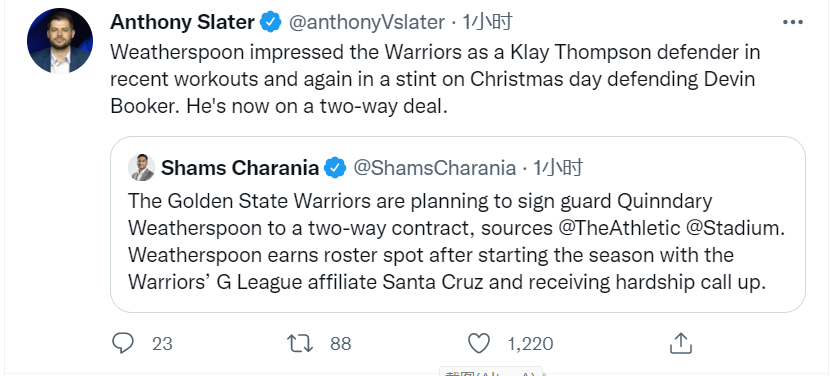
Task: Click the 1小时 timestamp on quoted tweet
Action: pyautogui.click(x=557, y=168)
